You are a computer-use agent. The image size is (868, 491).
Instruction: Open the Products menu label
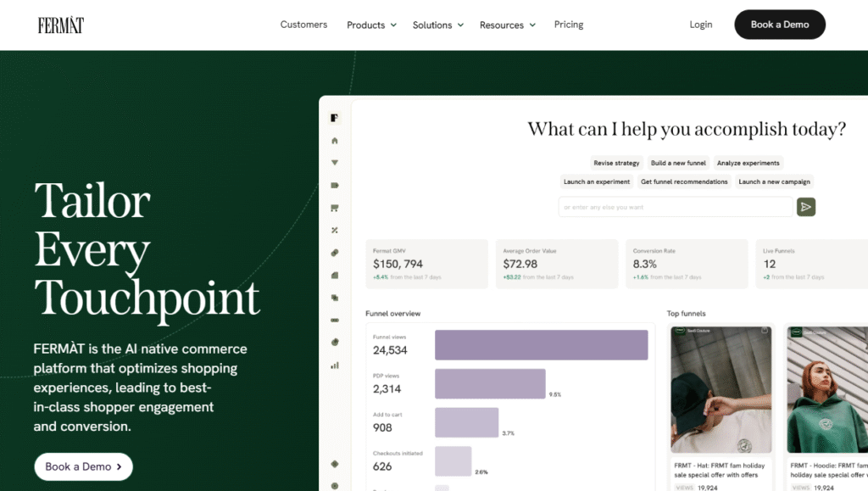tap(366, 25)
